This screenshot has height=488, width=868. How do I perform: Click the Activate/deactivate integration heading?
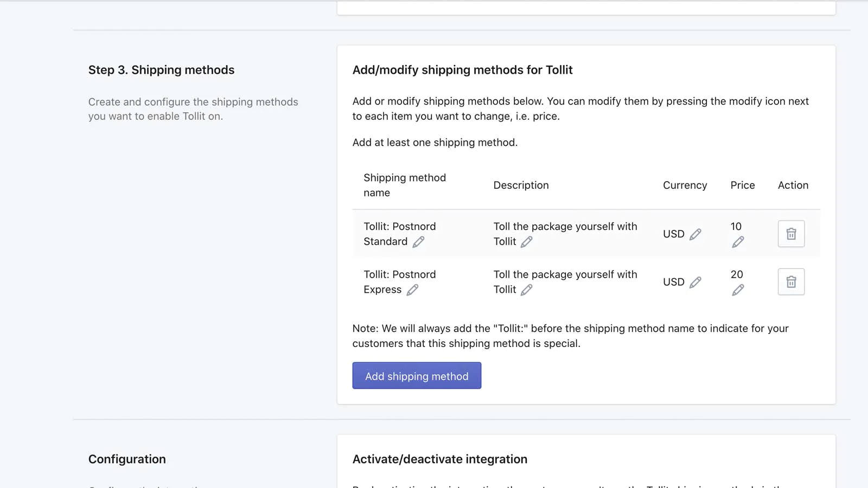439,459
